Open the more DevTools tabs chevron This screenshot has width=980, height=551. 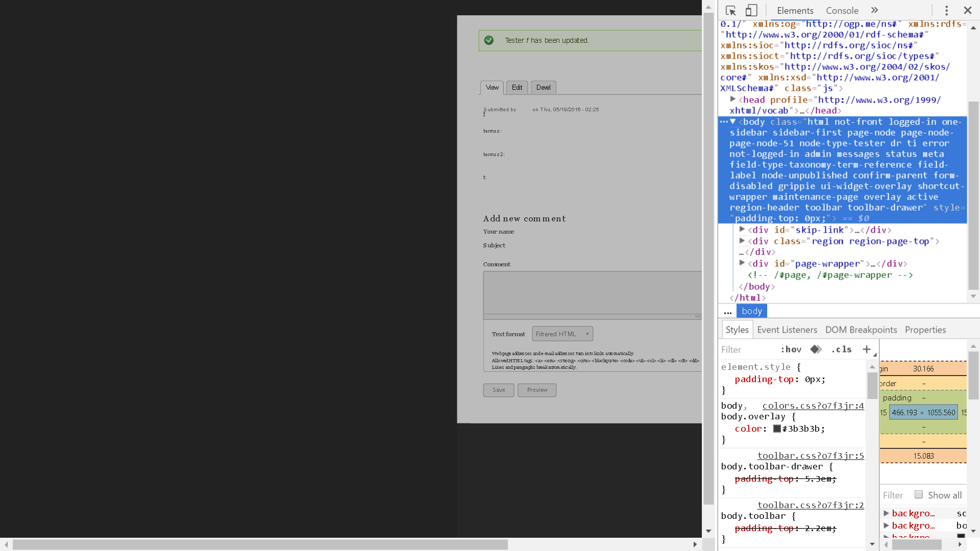874,10
